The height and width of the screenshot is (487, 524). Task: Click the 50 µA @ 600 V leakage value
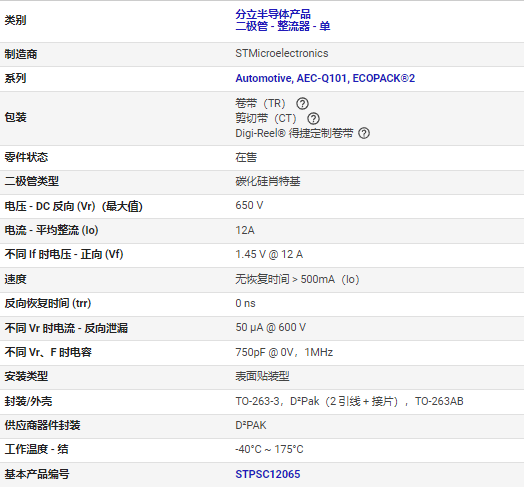click(270, 327)
